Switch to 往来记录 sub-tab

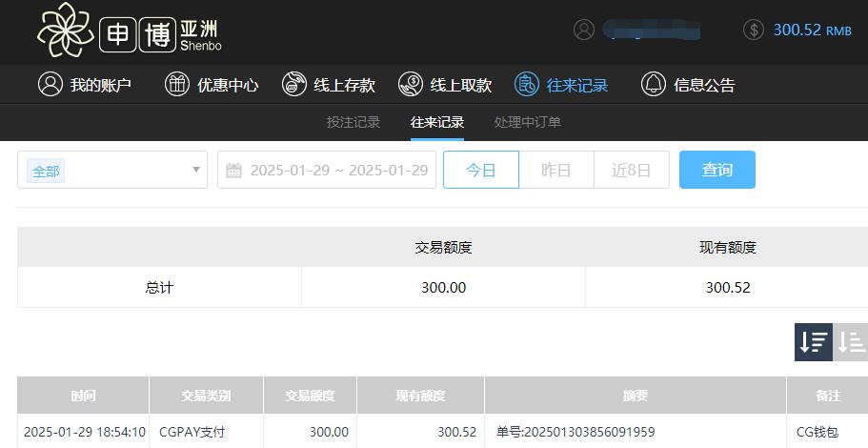(x=437, y=122)
